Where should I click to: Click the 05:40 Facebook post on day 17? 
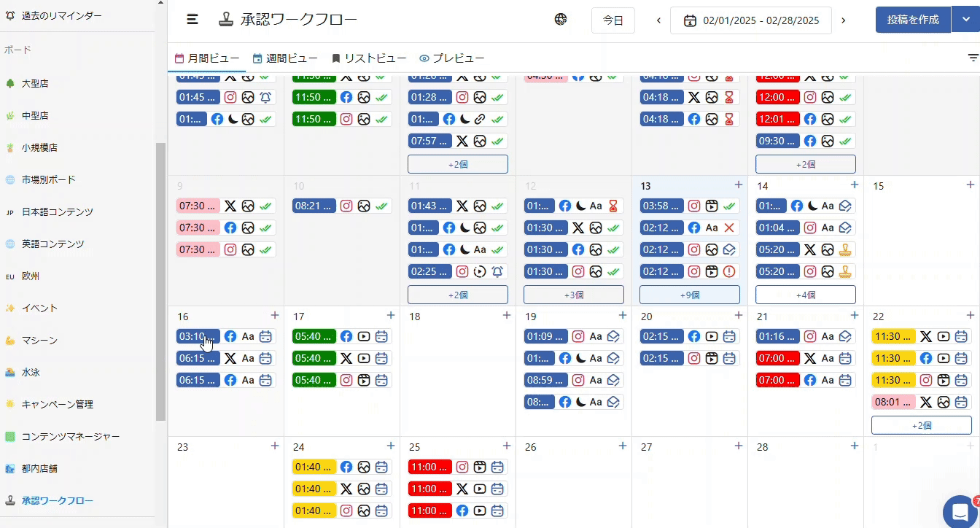pos(341,336)
